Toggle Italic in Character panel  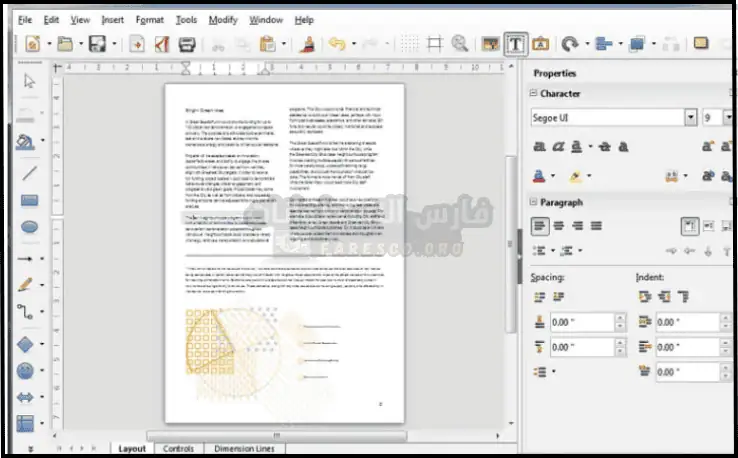(560, 146)
